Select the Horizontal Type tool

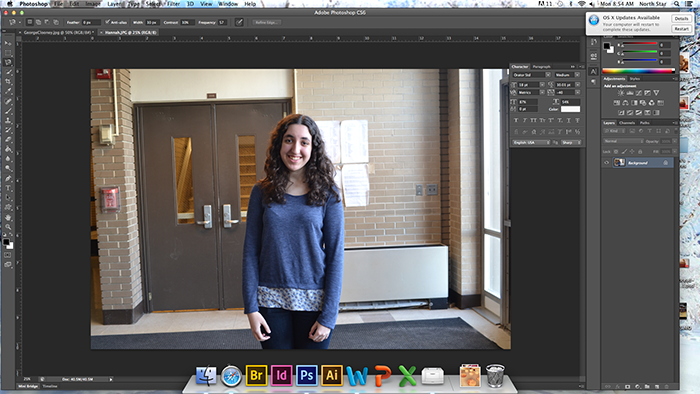tap(8, 188)
